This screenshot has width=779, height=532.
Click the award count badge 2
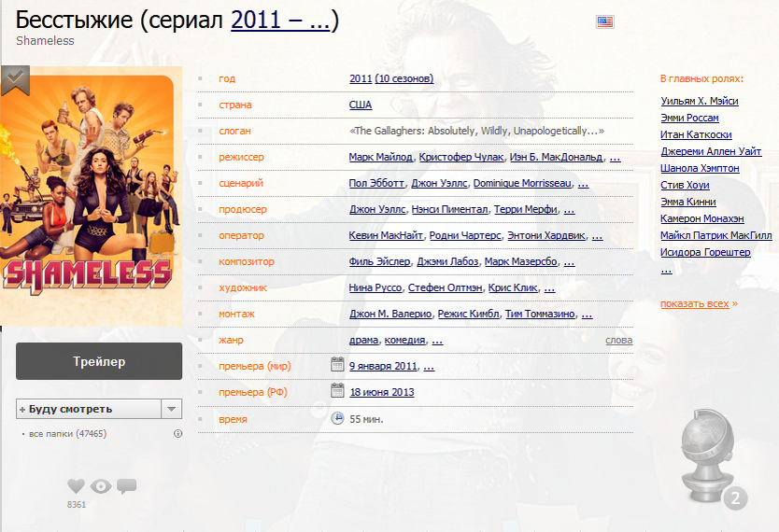pyautogui.click(x=735, y=497)
